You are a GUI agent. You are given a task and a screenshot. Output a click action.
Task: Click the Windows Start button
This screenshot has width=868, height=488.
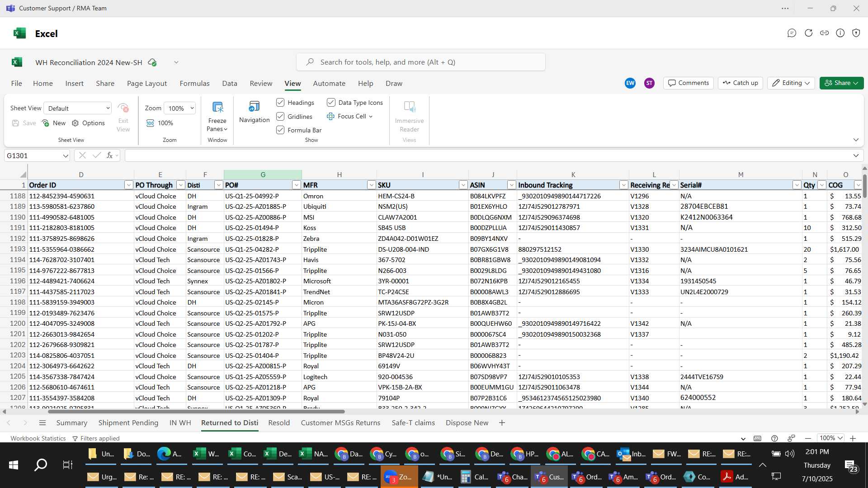point(14,465)
